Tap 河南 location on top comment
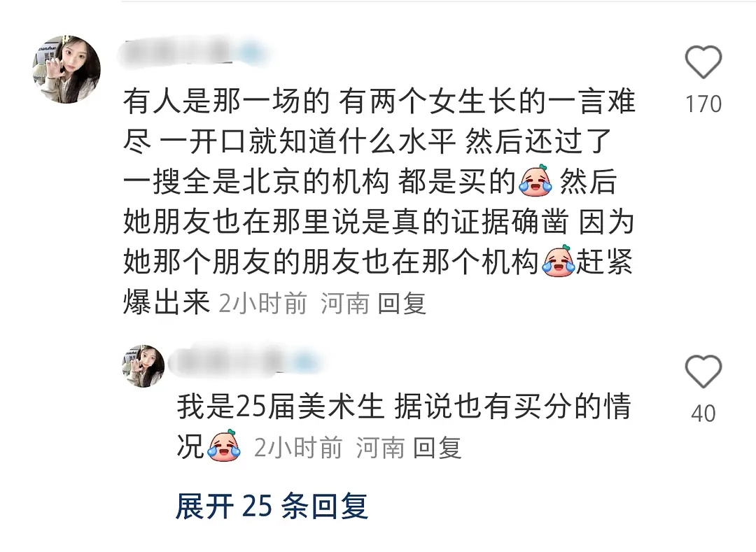756x552 pixels. [x=345, y=304]
